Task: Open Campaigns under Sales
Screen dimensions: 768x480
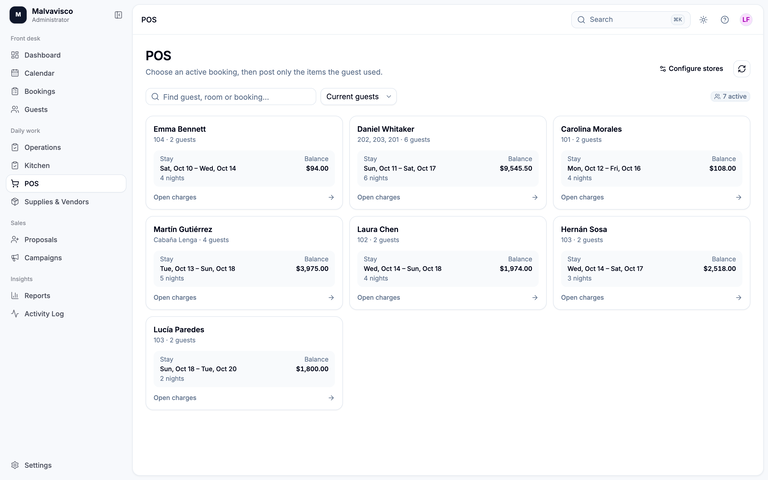Action: (x=66, y=258)
